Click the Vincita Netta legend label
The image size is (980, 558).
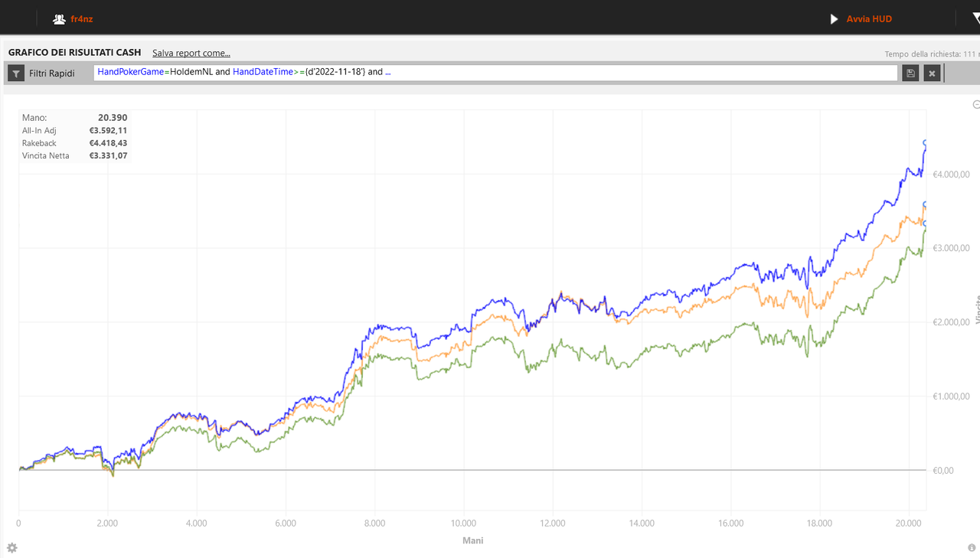click(46, 155)
